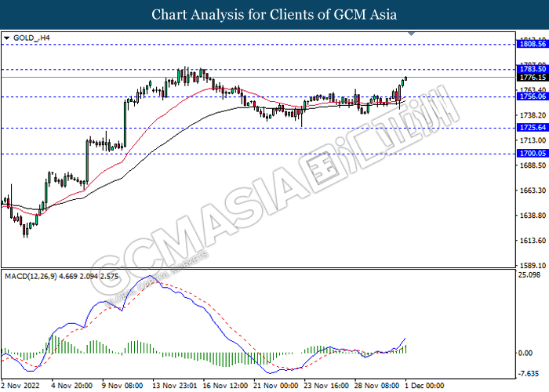The height and width of the screenshot is (392, 549).
Task: Click the 16 Nov 12:00 time label
Action: [226, 386]
